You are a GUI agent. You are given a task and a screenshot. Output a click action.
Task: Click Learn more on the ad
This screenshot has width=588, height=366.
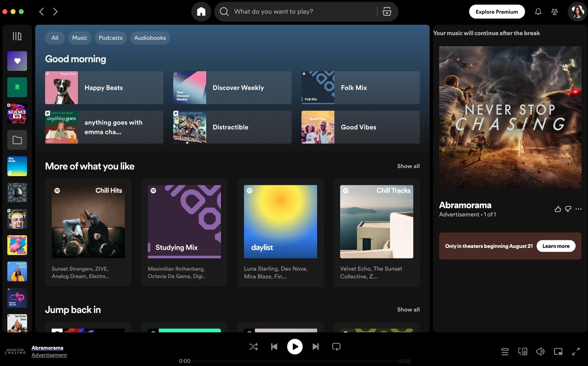click(x=556, y=246)
